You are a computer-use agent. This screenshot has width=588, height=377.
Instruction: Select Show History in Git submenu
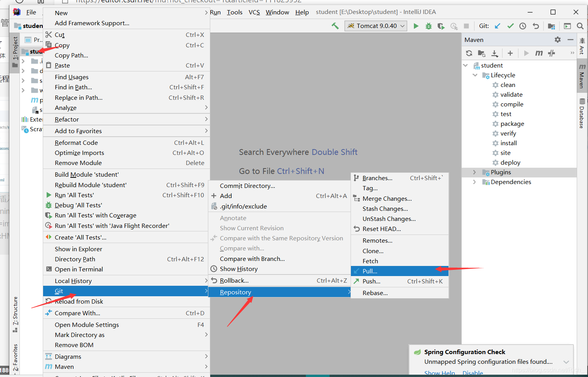(279, 269)
